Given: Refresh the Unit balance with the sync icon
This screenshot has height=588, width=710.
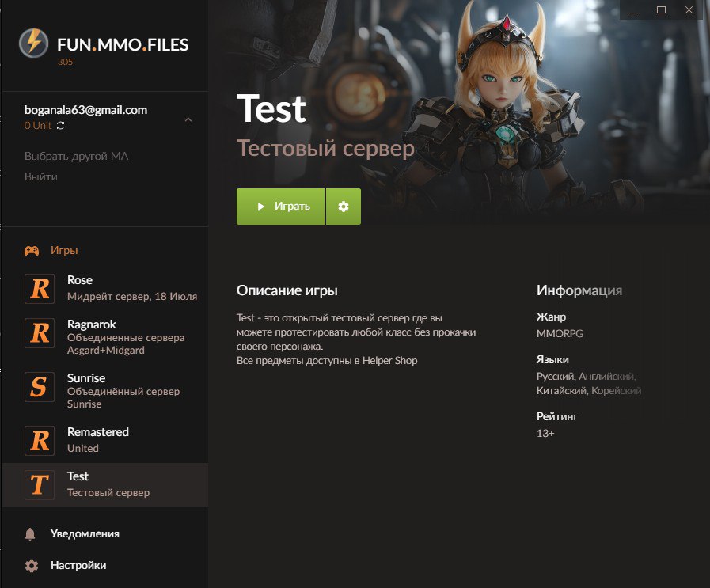Looking at the screenshot, I should [x=61, y=126].
